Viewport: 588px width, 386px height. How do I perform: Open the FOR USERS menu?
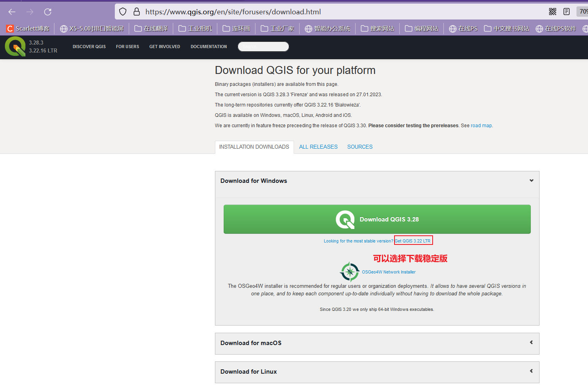[x=128, y=47]
